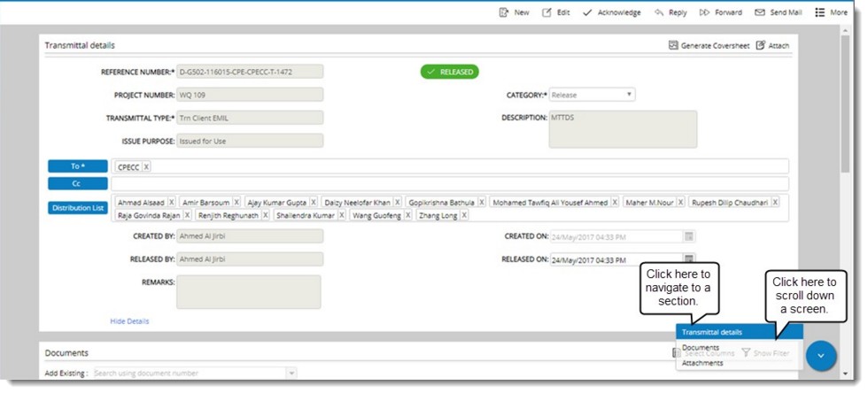Forward the transmittal
Screen dimensions: 868x393
[704, 12]
